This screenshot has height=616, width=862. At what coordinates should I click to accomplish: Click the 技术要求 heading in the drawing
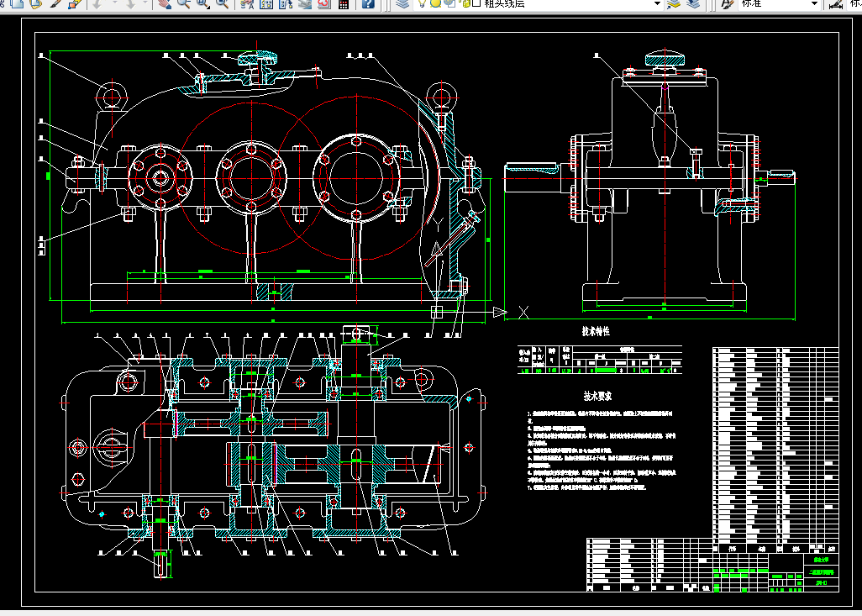point(597,395)
